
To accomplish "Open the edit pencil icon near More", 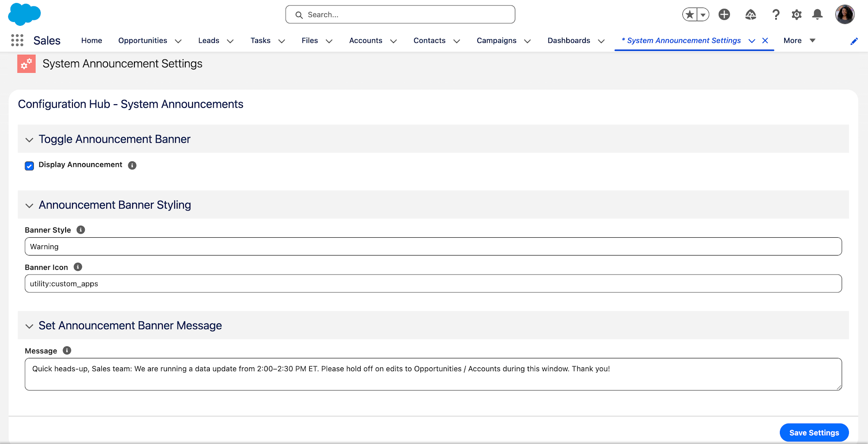I will tap(854, 41).
